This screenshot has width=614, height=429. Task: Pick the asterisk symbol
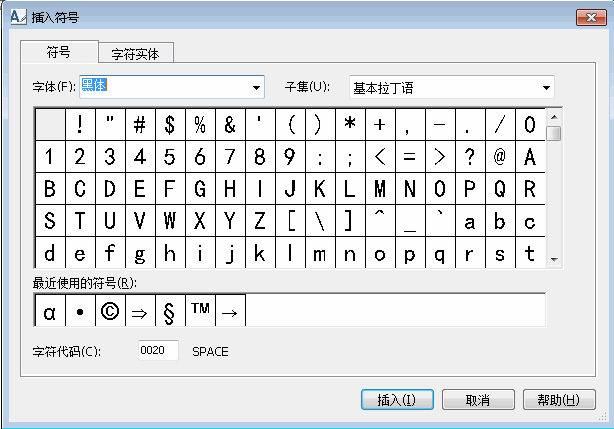tap(350, 124)
